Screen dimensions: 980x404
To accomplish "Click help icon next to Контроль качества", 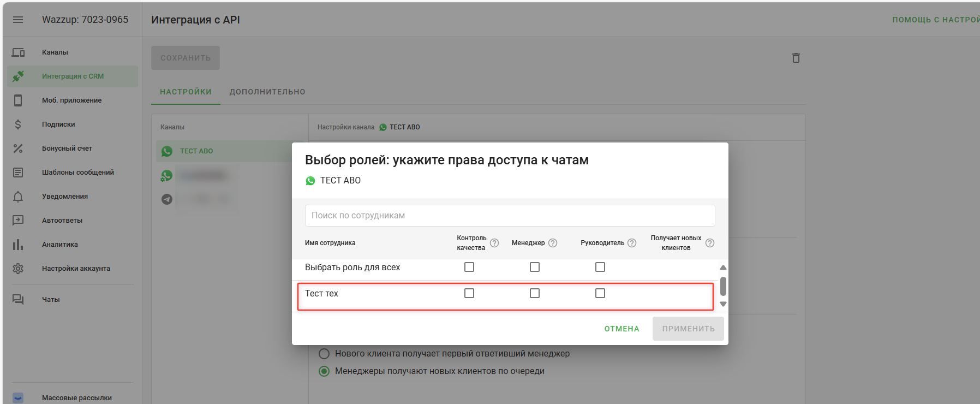I will click(494, 243).
